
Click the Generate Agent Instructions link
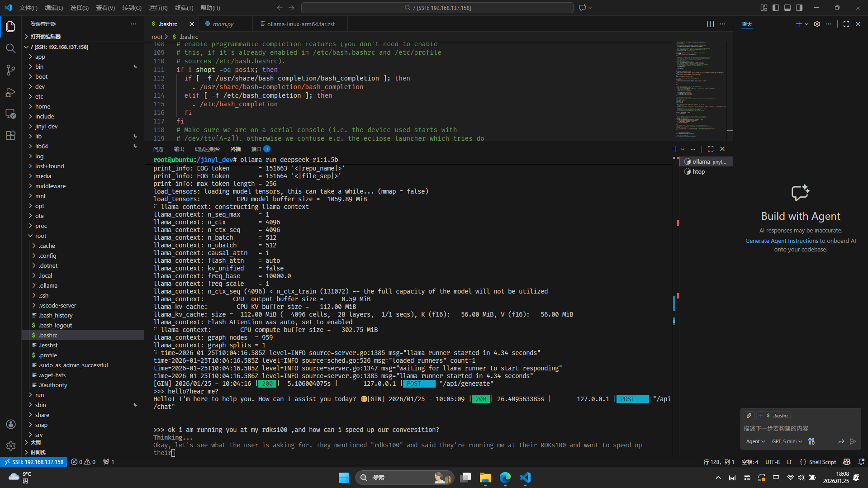[782, 241]
